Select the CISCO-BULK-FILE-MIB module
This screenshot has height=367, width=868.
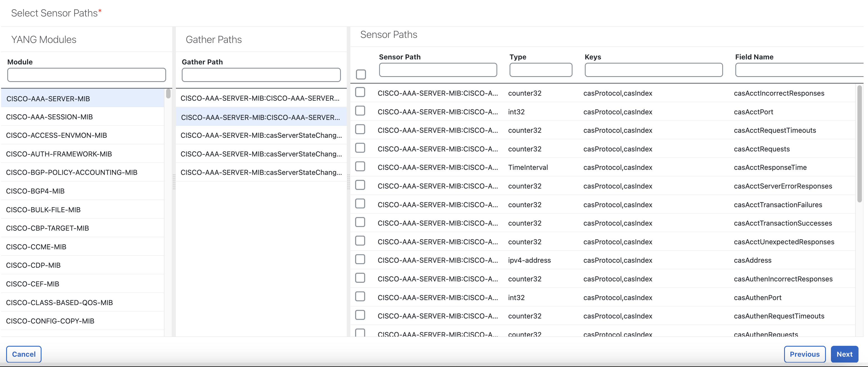(83, 210)
